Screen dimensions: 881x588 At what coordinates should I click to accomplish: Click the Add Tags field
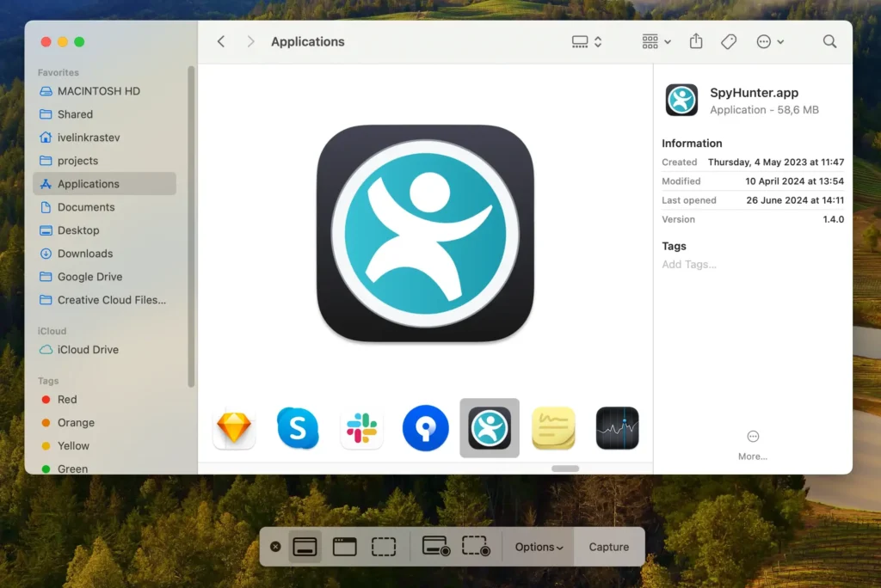pos(689,265)
